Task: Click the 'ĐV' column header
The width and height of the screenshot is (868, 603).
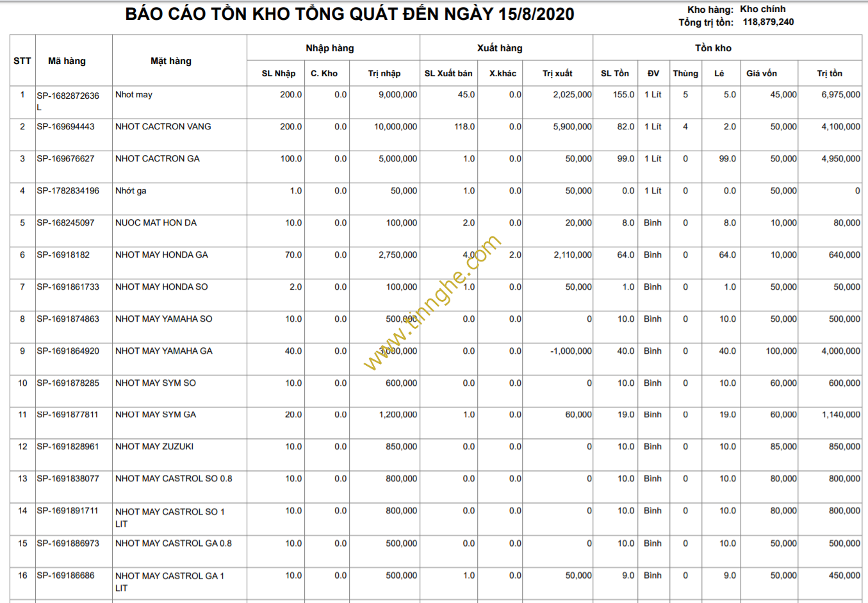Action: point(653,74)
